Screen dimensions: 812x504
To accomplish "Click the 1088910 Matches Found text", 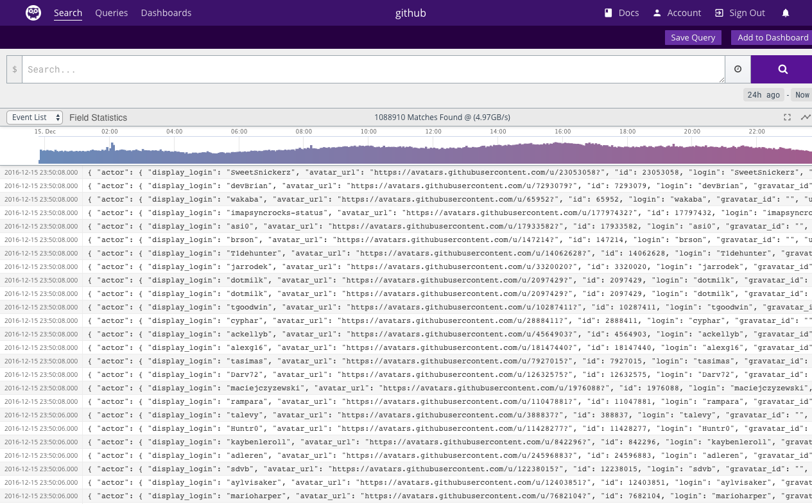I will [x=442, y=117].
